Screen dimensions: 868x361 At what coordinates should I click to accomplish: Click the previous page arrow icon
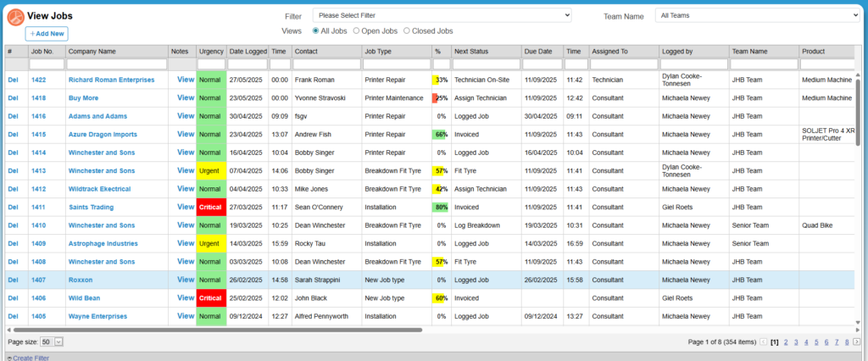coord(764,342)
